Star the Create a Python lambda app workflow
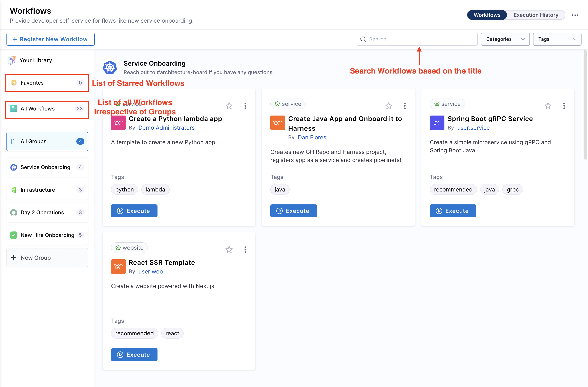The image size is (588, 387). point(229,106)
